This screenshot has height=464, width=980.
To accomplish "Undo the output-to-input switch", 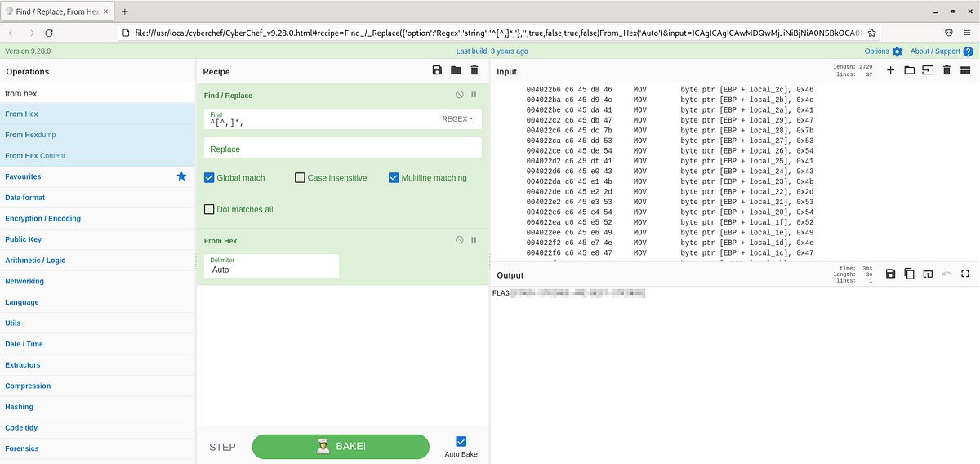I will click(x=947, y=274).
